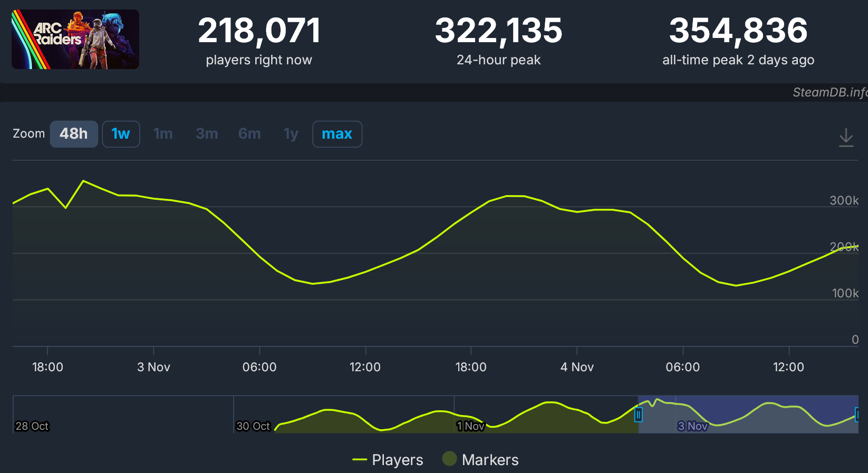Click the 354,836 all-time peak figure
This screenshot has height=473, width=868.
[x=738, y=30]
